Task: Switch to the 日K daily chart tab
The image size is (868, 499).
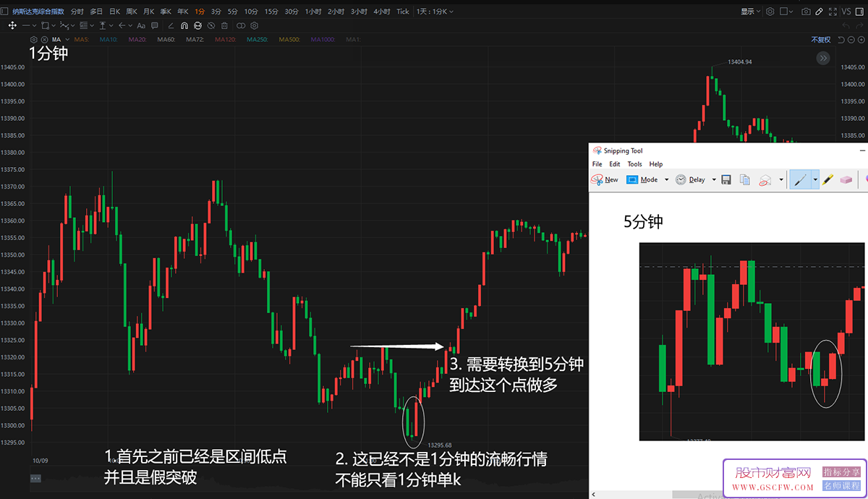Action: [114, 12]
